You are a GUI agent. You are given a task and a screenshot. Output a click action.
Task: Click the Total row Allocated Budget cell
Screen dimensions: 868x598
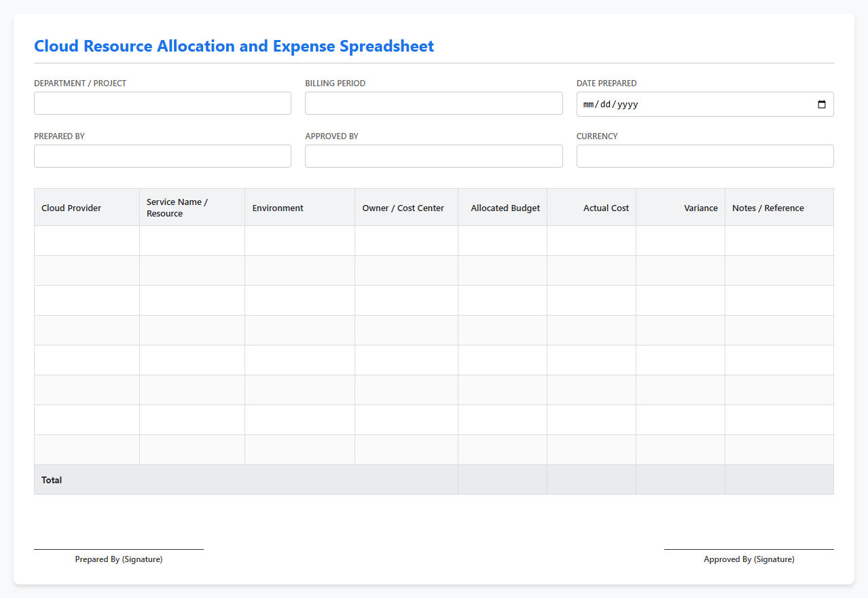point(503,480)
